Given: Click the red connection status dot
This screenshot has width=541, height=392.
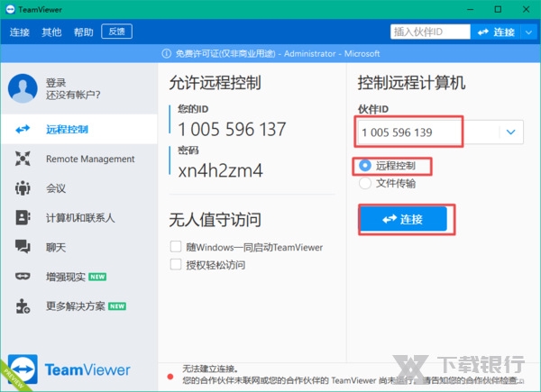Looking at the screenshot, I should click(x=170, y=377).
